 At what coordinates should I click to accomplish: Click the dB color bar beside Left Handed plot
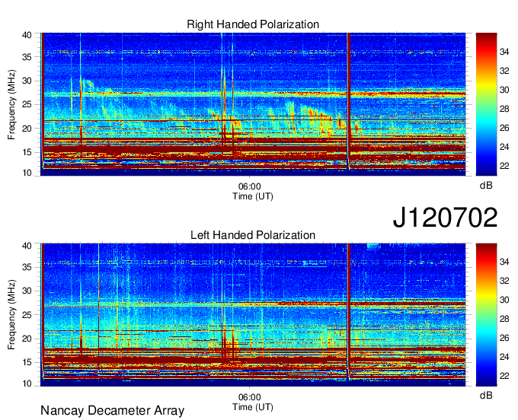coord(486,315)
